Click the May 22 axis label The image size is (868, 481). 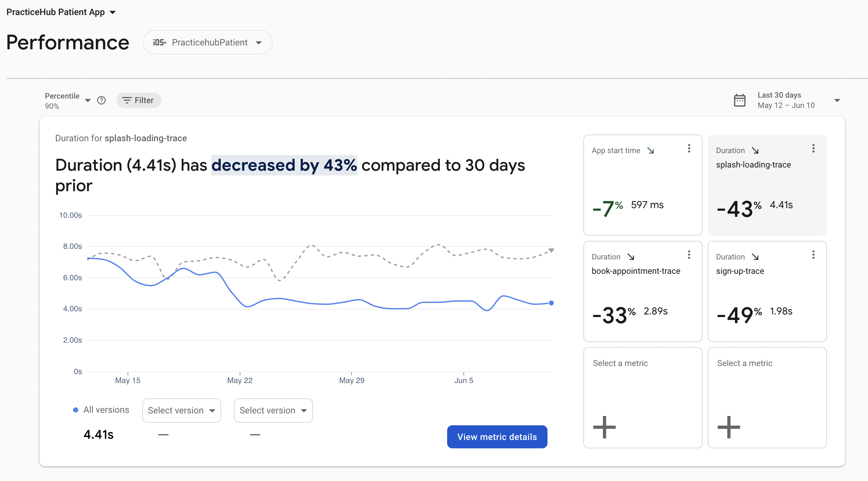click(239, 380)
